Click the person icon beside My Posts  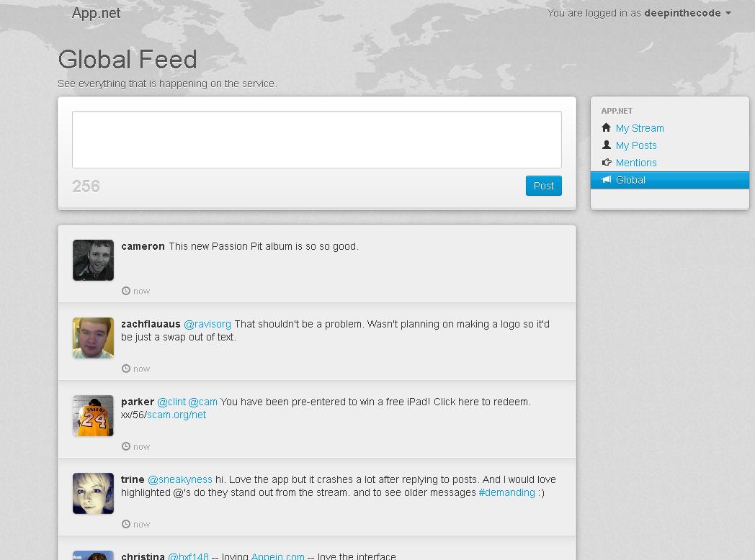[606, 145]
